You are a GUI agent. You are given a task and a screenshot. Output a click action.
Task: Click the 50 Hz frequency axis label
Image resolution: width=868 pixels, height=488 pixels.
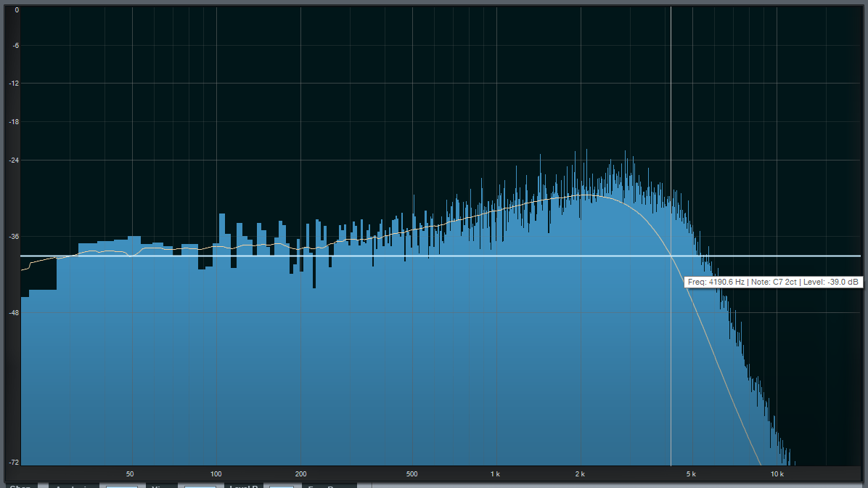(129, 474)
